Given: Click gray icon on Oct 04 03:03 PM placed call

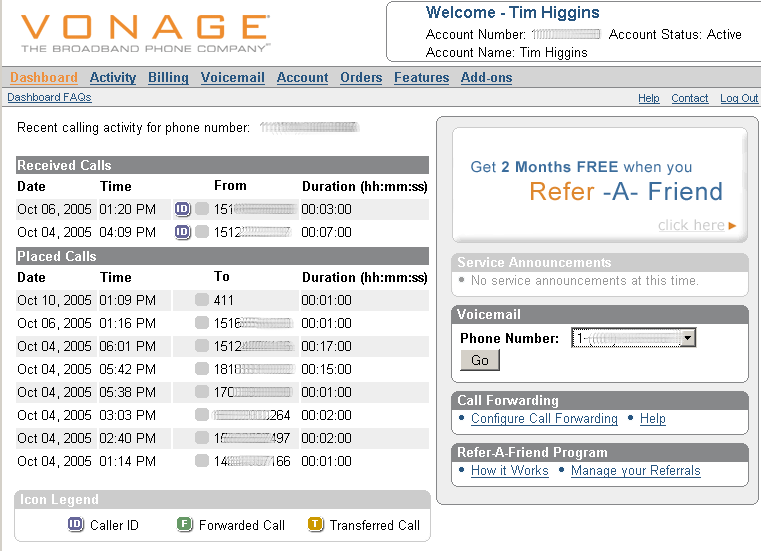Looking at the screenshot, I should [202, 415].
